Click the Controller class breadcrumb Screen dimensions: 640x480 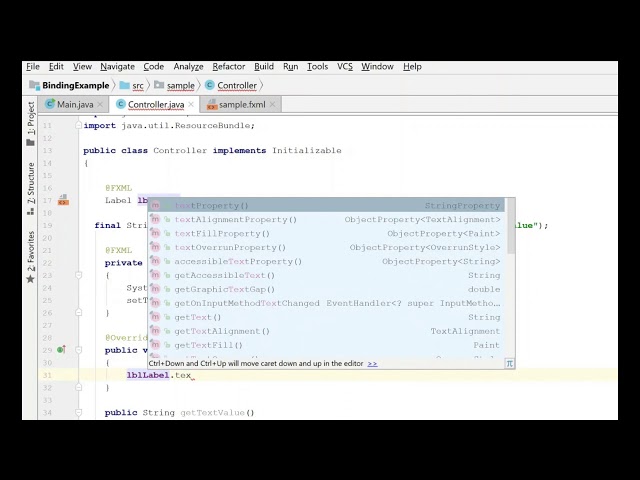pos(231,85)
